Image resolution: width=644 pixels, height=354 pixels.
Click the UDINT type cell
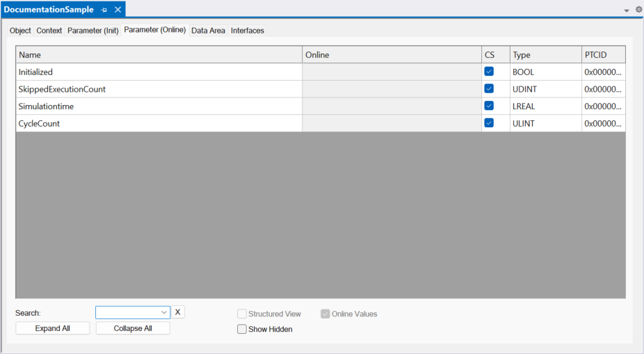[x=546, y=89]
